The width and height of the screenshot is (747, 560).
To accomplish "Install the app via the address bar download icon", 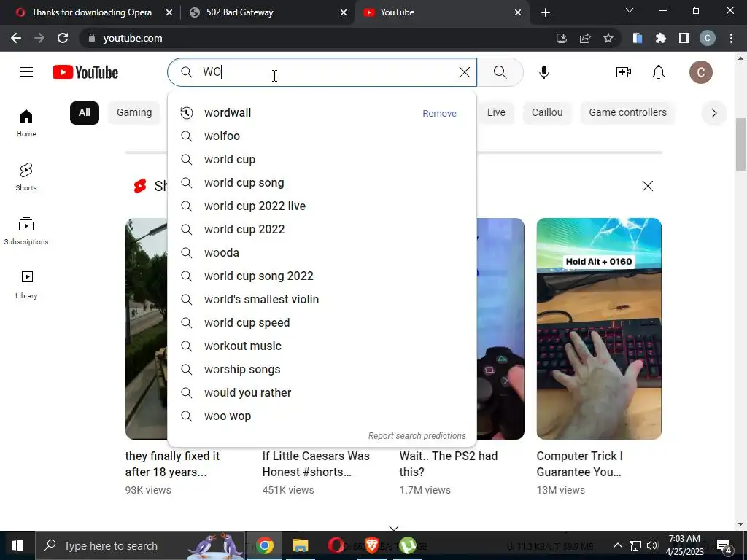I will point(562,38).
